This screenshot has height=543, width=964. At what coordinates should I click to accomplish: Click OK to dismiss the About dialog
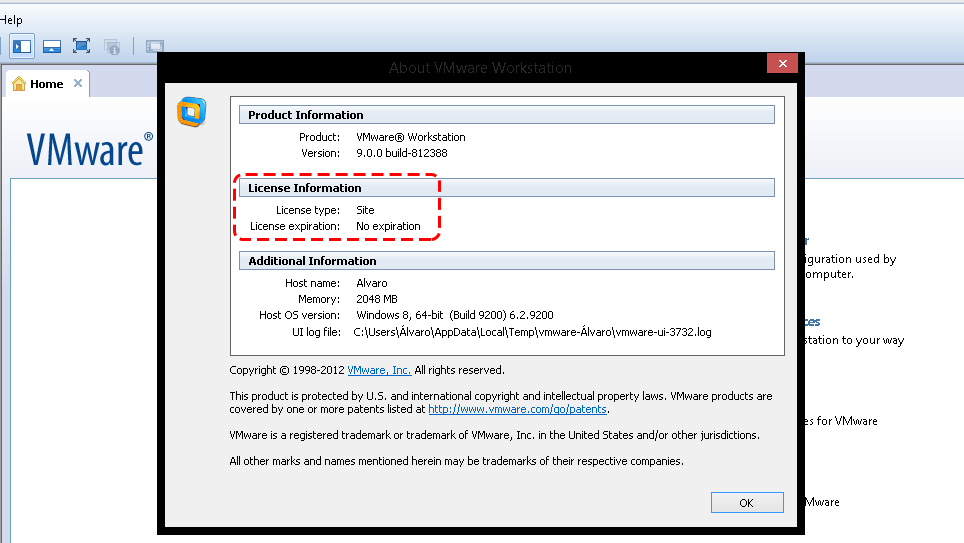click(747, 502)
